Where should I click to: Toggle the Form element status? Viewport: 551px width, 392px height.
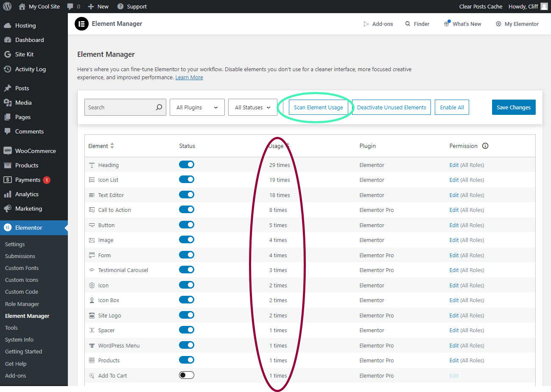(x=187, y=255)
